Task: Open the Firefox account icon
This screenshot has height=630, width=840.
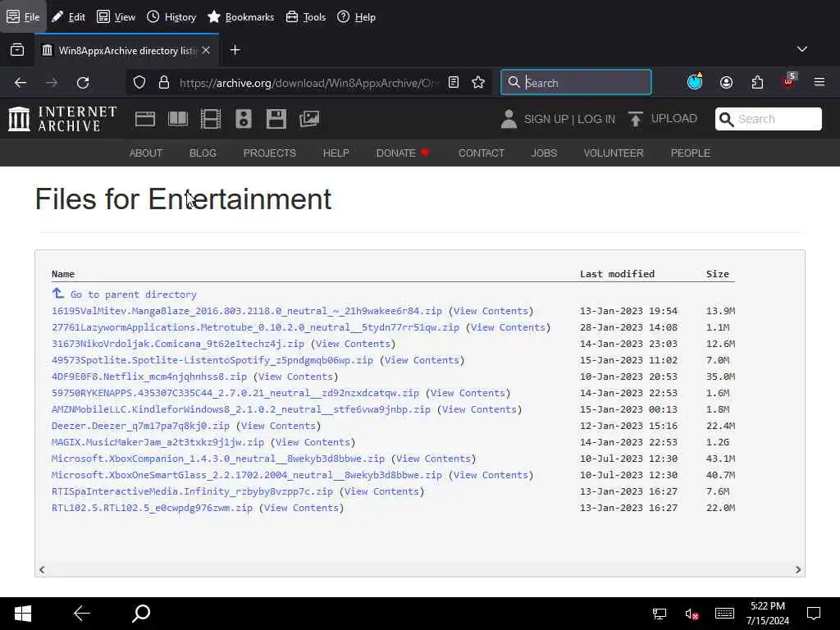Action: coord(727,83)
